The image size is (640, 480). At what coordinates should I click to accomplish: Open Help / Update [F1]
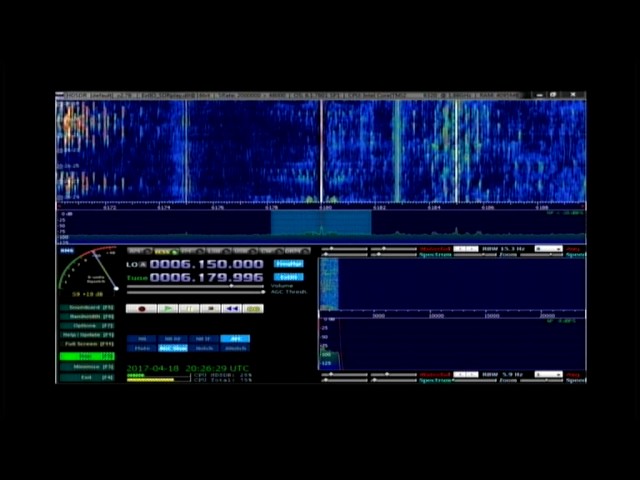pyautogui.click(x=87, y=335)
